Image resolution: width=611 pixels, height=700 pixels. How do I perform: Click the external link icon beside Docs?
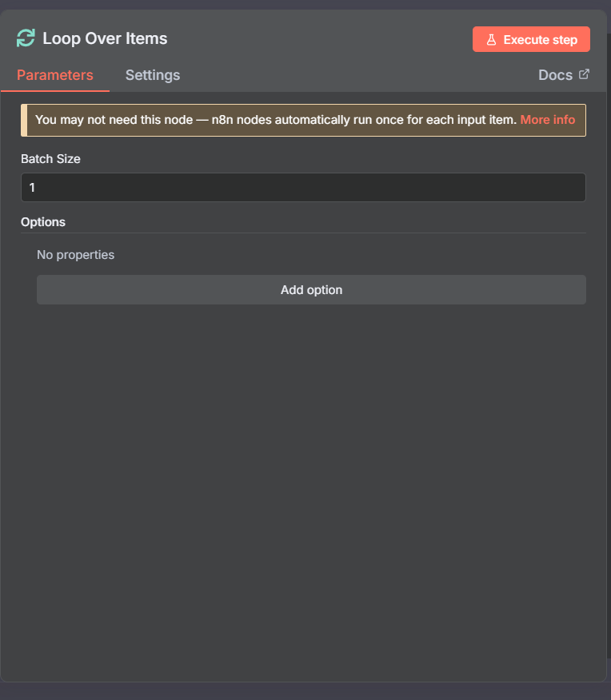[x=584, y=74]
